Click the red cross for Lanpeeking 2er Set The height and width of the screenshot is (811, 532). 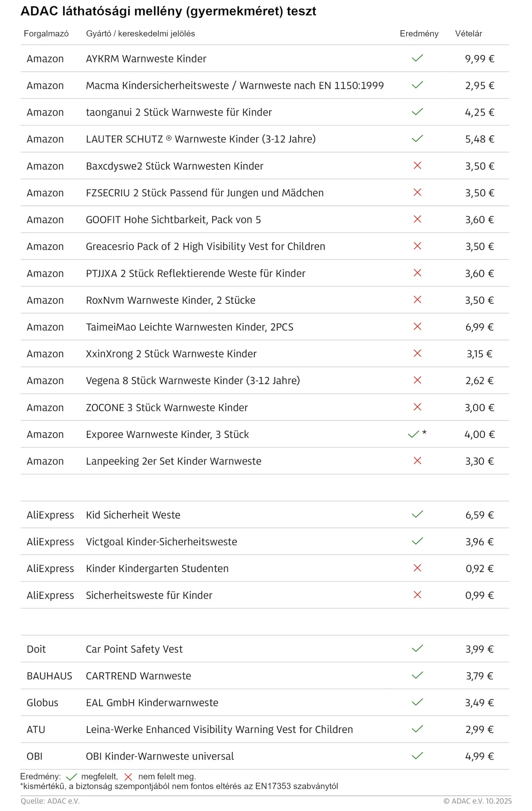(417, 461)
